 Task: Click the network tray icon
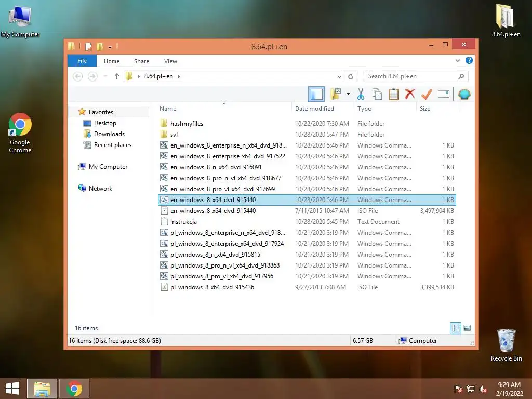[x=470, y=389]
